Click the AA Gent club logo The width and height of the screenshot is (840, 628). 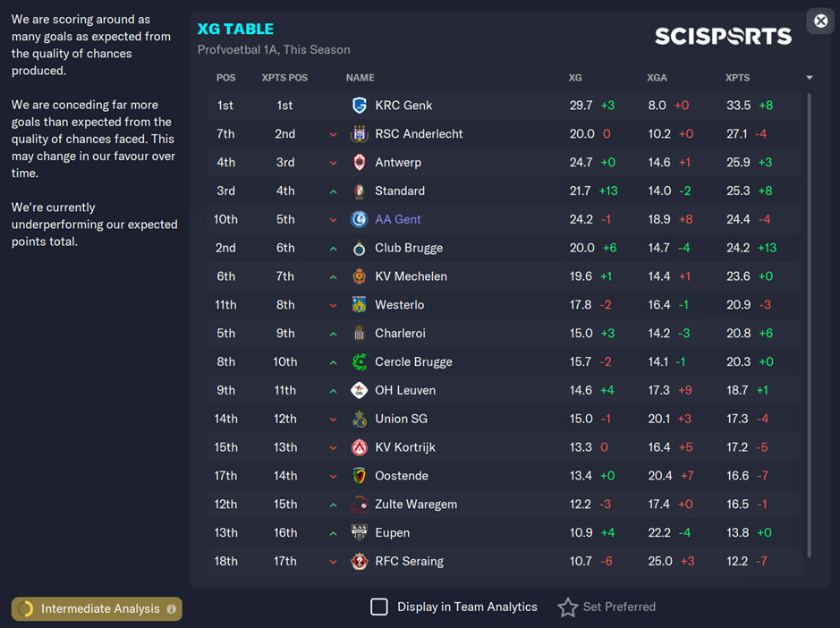pos(359,219)
